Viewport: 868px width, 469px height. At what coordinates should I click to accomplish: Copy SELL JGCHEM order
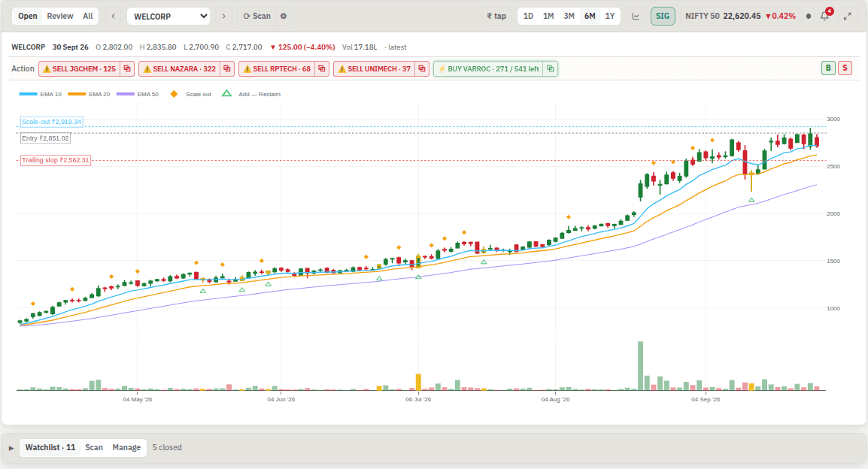127,68
